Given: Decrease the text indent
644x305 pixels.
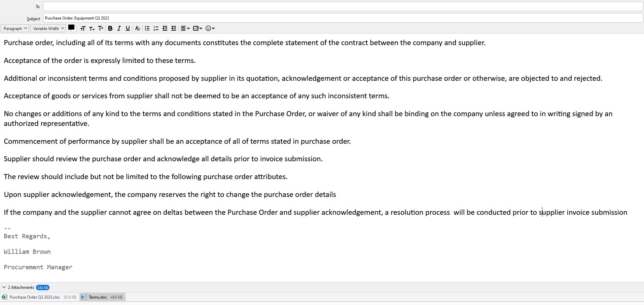Looking at the screenshot, I should tap(165, 28).
